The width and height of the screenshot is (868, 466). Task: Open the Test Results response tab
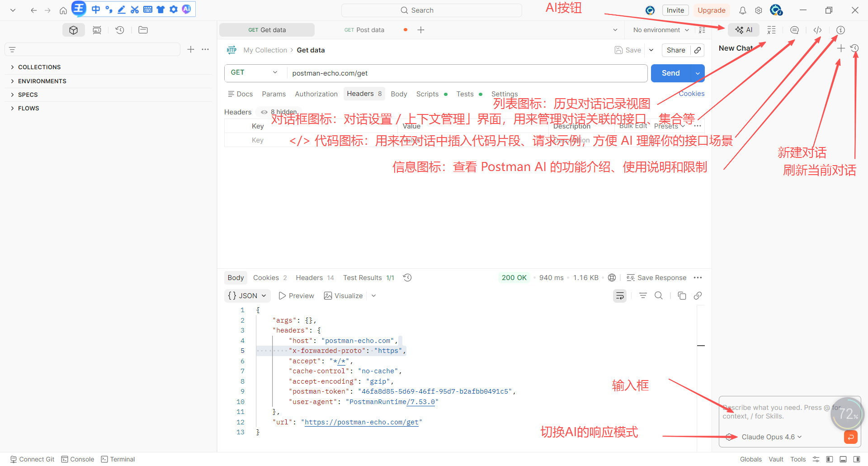(368, 278)
